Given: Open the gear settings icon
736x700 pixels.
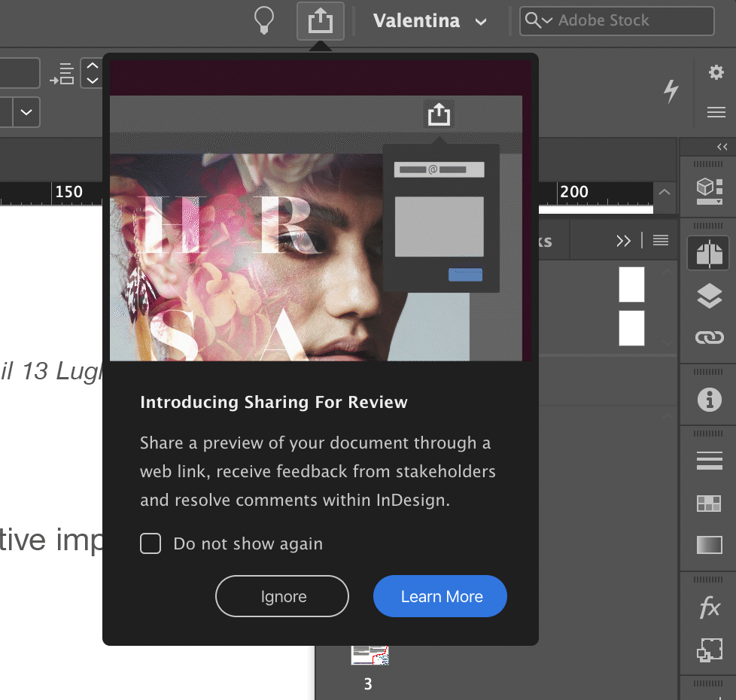Looking at the screenshot, I should click(716, 72).
